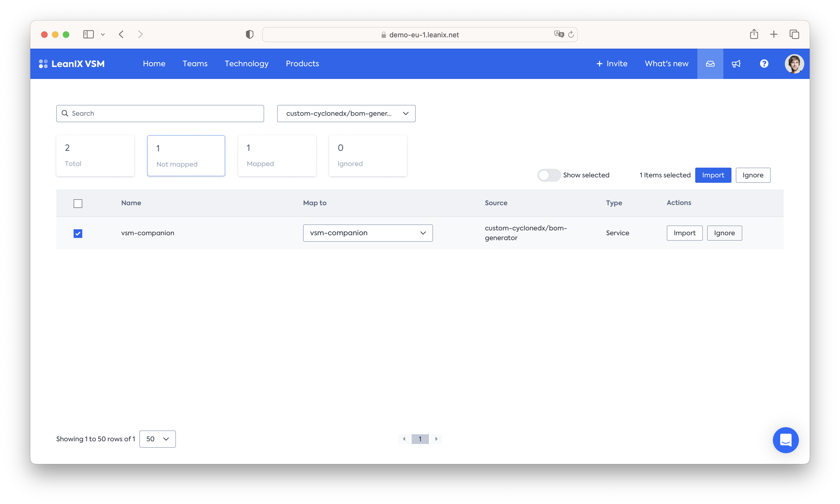Uncheck the vsm-companion row checkbox
Image resolution: width=840 pixels, height=504 pixels.
pyautogui.click(x=78, y=233)
